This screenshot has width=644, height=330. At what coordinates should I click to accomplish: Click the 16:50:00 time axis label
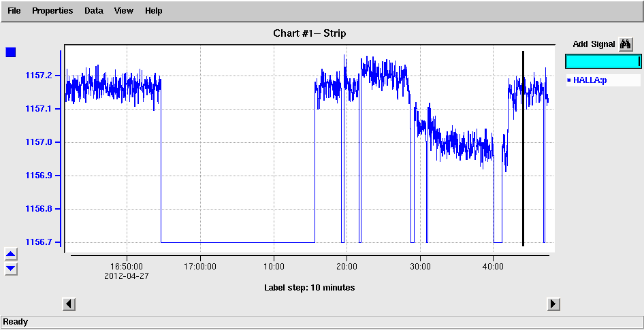(127, 266)
